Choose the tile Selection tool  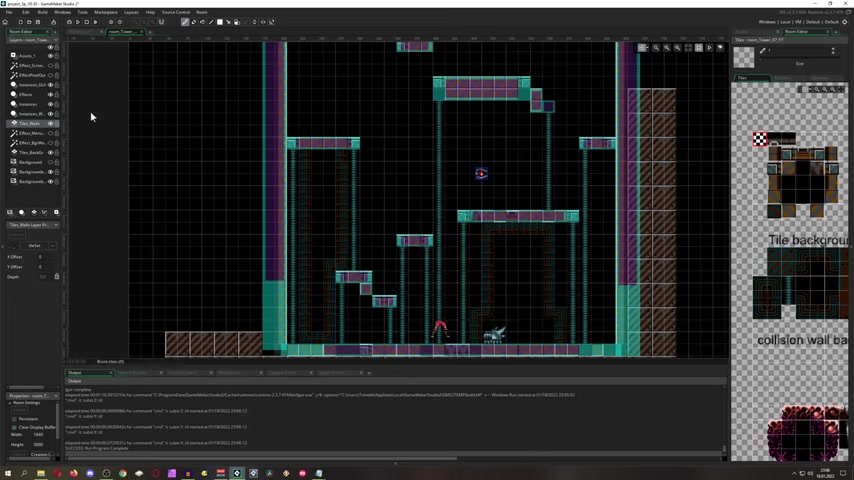(x=228, y=22)
